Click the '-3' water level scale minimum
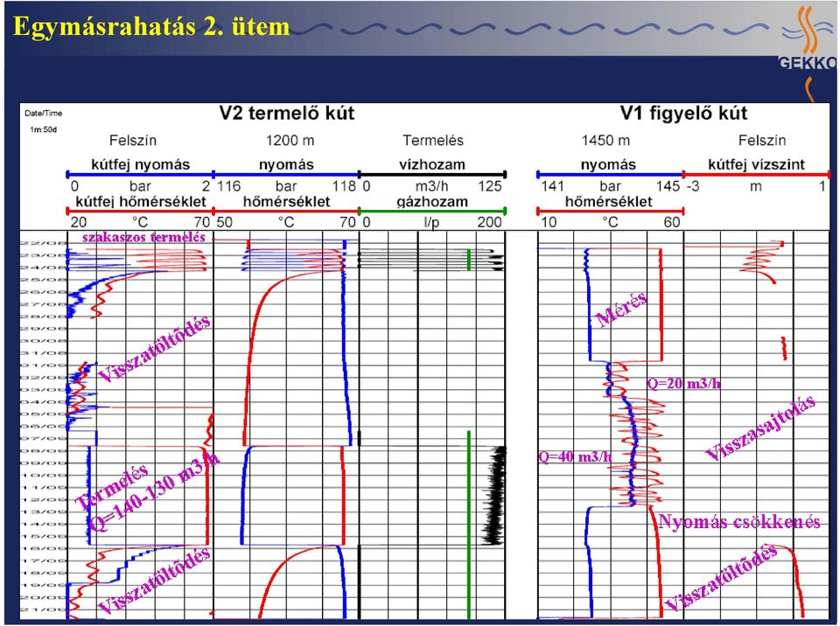 click(x=693, y=186)
